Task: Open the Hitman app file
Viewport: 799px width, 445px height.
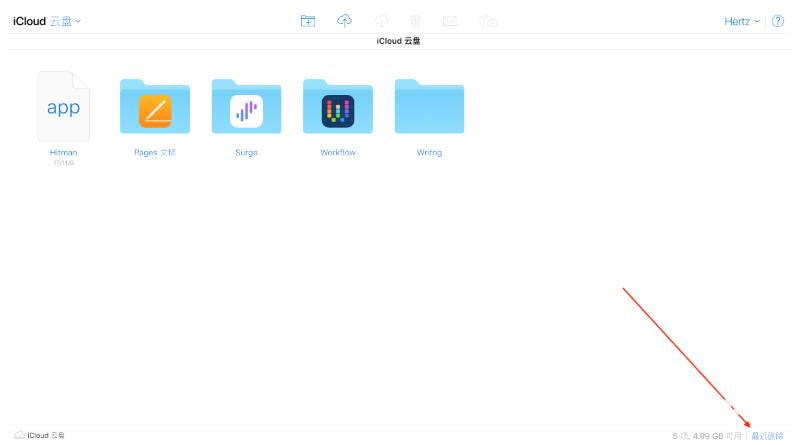Action: tap(64, 106)
